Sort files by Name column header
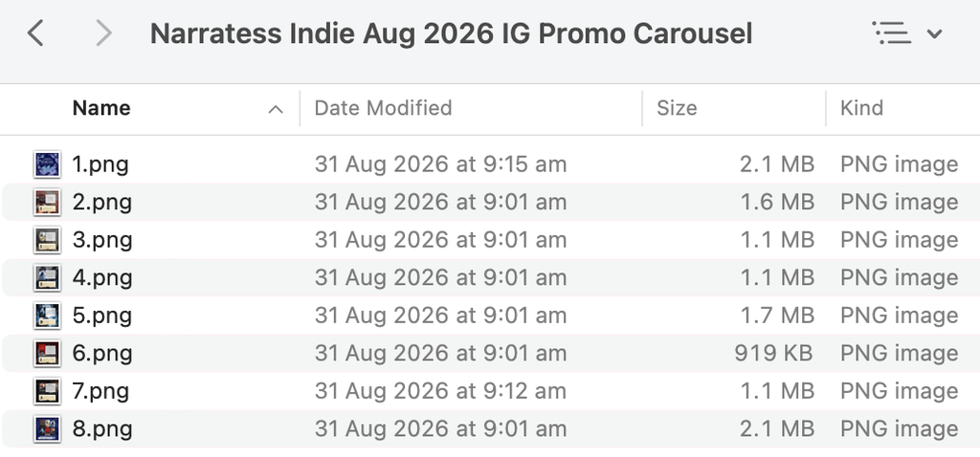 coord(101,108)
